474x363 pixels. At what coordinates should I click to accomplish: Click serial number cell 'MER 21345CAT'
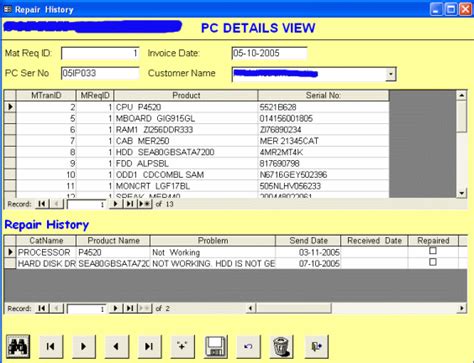(323, 141)
